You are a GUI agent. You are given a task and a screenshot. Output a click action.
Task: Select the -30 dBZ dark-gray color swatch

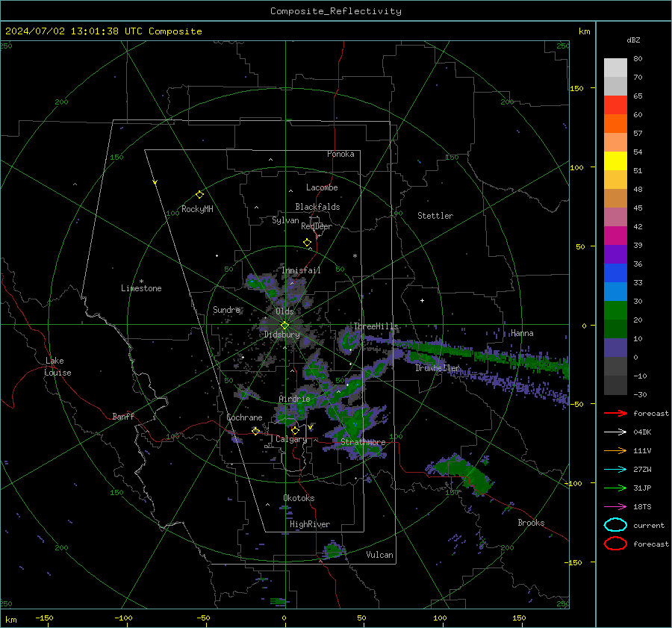click(615, 385)
